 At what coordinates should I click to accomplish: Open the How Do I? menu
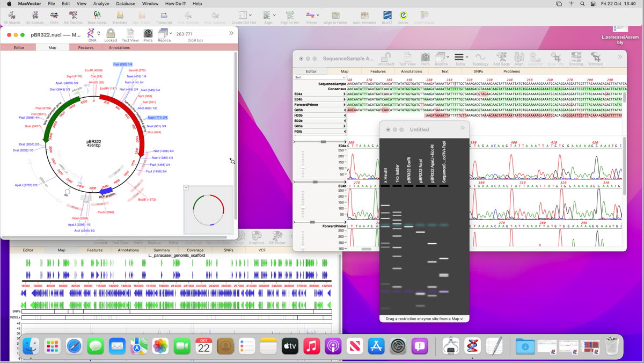pos(175,4)
